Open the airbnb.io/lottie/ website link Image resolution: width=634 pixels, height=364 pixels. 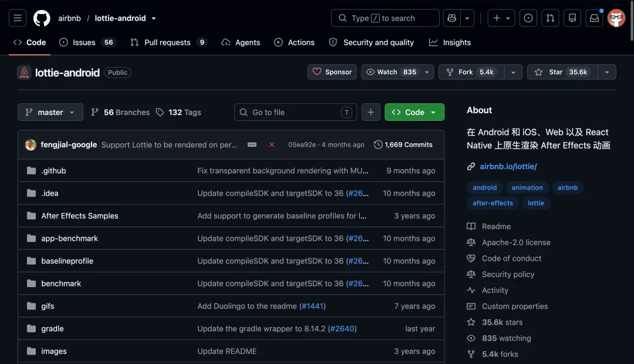pos(508,167)
